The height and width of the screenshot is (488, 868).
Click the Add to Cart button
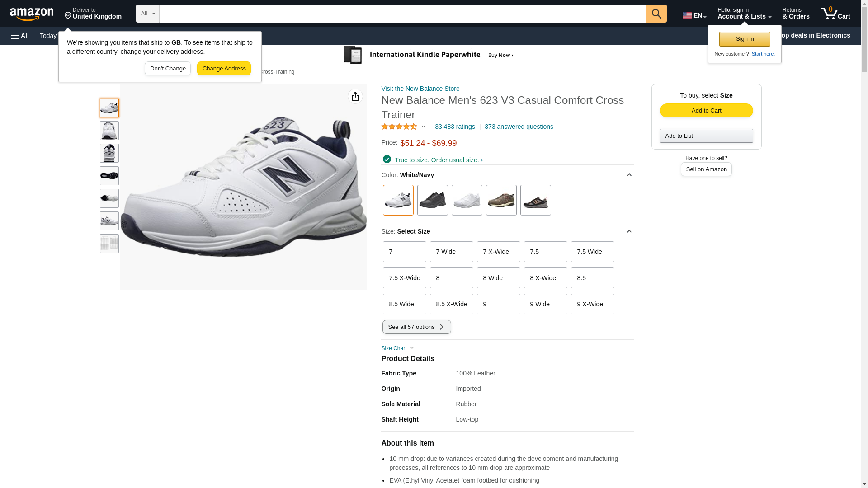(x=706, y=111)
